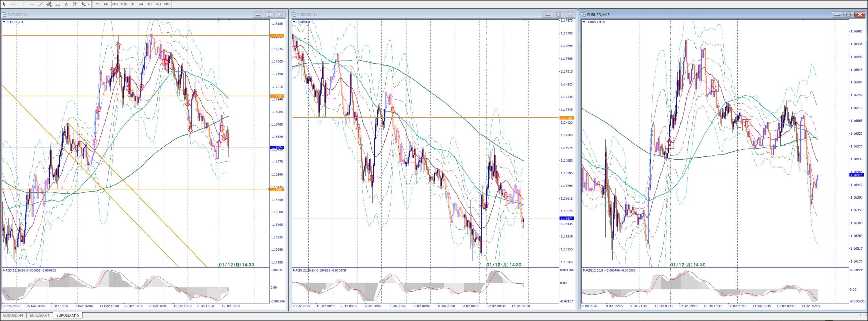
Task: Expand the EURUSD,M15 chart label triangle
Action: [584, 22]
